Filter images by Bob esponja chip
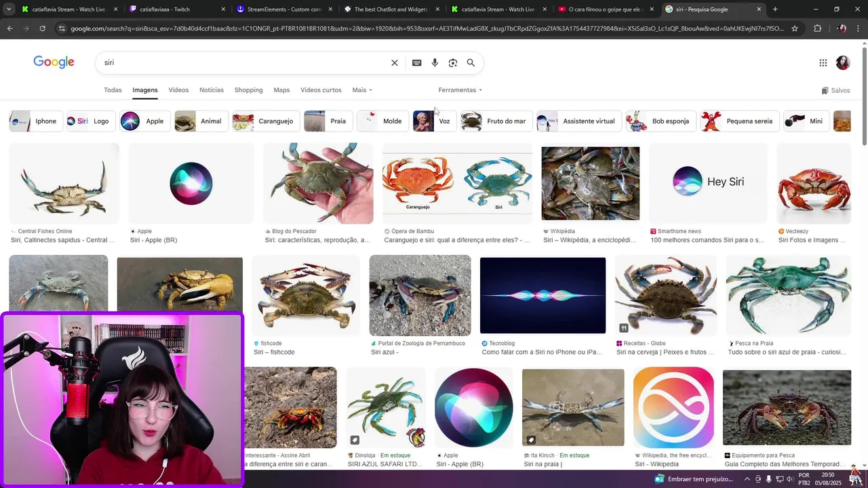This screenshot has width=868, height=488. (x=660, y=121)
